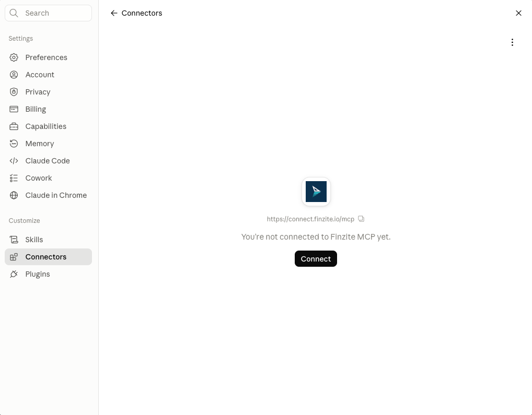Viewport: 532px width, 415px height.
Task: Open Memory settings
Action: pos(48,144)
